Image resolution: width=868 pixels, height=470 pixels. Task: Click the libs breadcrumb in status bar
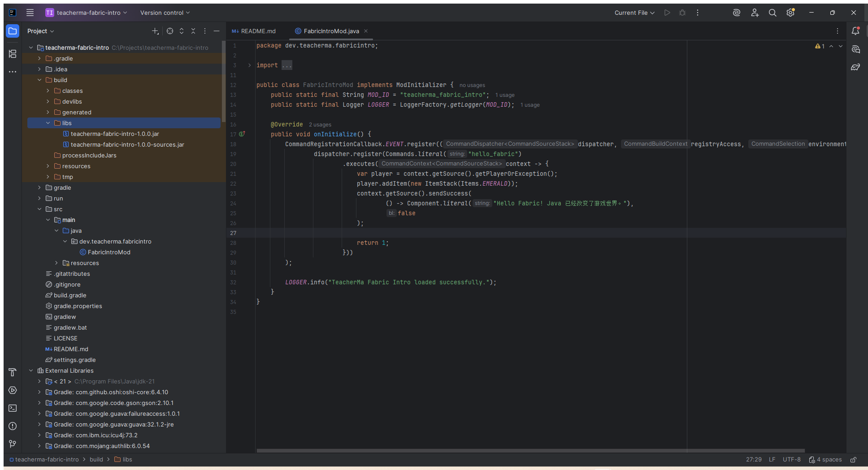click(123, 460)
